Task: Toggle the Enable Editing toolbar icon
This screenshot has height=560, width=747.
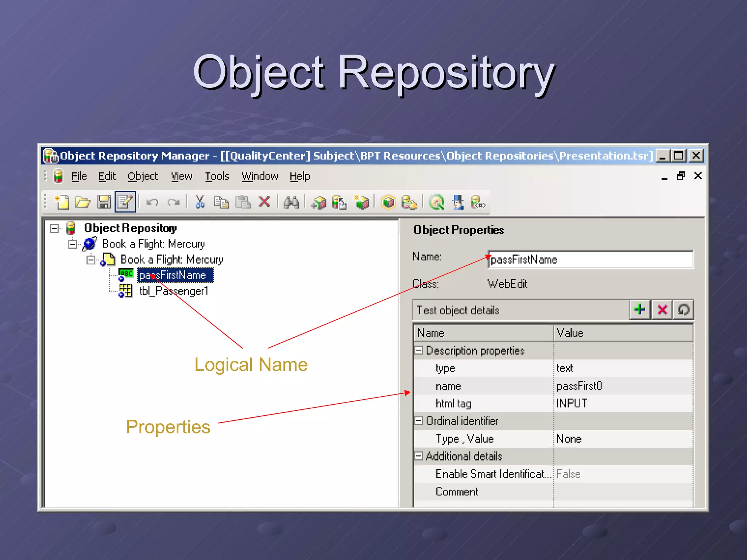Action: pos(125,202)
